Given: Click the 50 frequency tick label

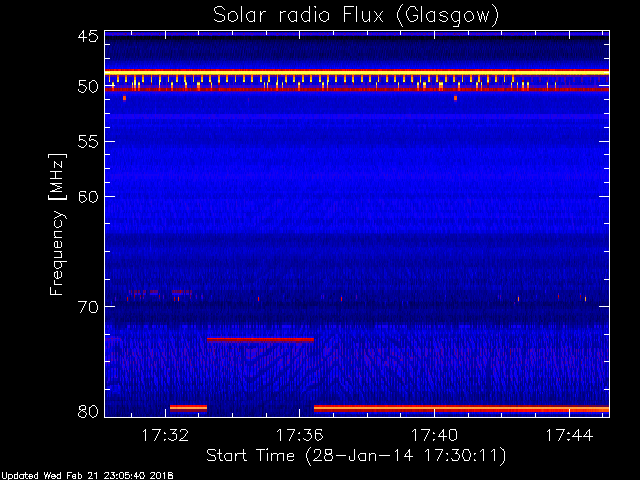Looking at the screenshot, I should [x=88, y=87].
